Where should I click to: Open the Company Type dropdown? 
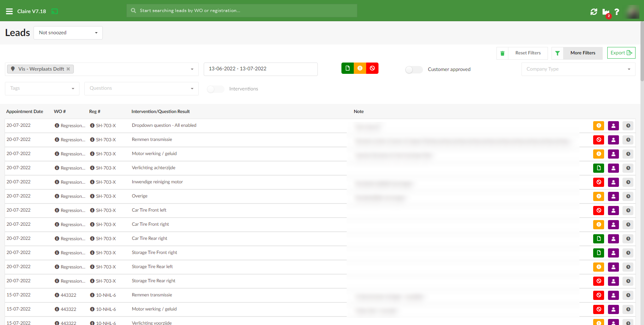click(578, 69)
